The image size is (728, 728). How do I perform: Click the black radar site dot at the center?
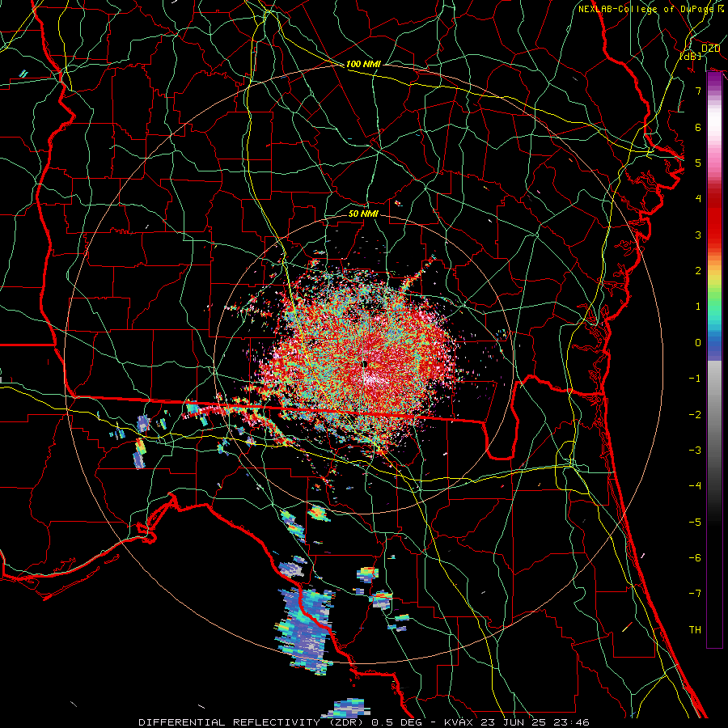coord(365,364)
